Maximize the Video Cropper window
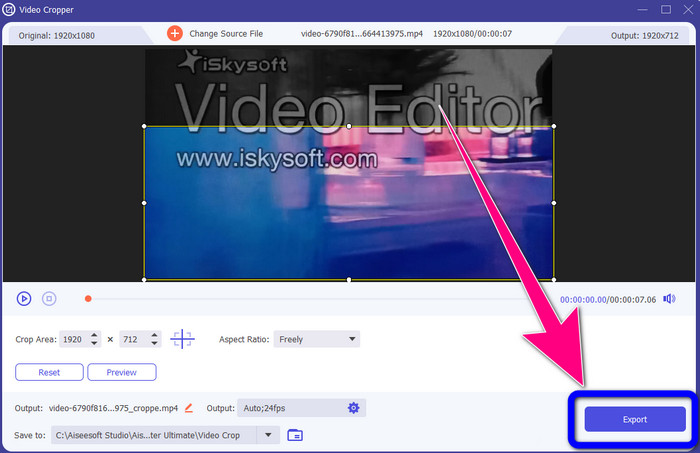Image resolution: width=700 pixels, height=453 pixels. (x=666, y=9)
